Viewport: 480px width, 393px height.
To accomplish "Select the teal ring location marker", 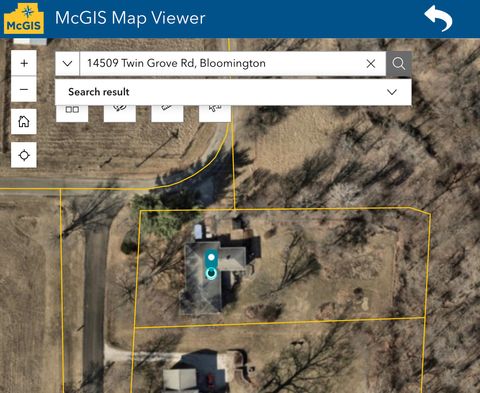I will tap(211, 274).
